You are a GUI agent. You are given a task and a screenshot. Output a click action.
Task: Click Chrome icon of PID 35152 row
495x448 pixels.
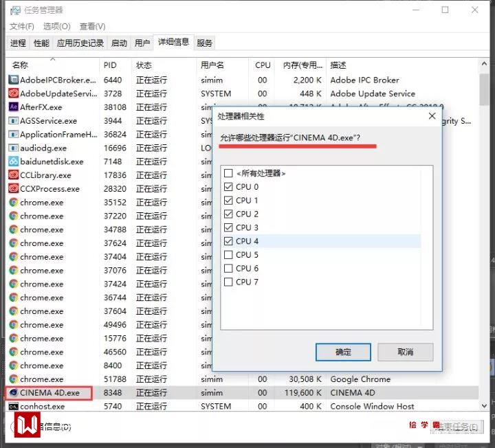click(x=13, y=202)
